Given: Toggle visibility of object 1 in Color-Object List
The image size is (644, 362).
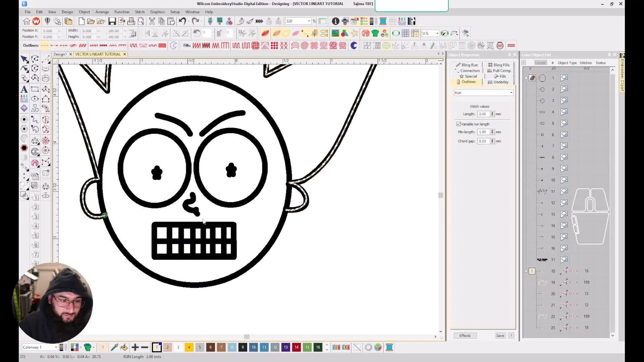Looking at the screenshot, I should [x=564, y=78].
